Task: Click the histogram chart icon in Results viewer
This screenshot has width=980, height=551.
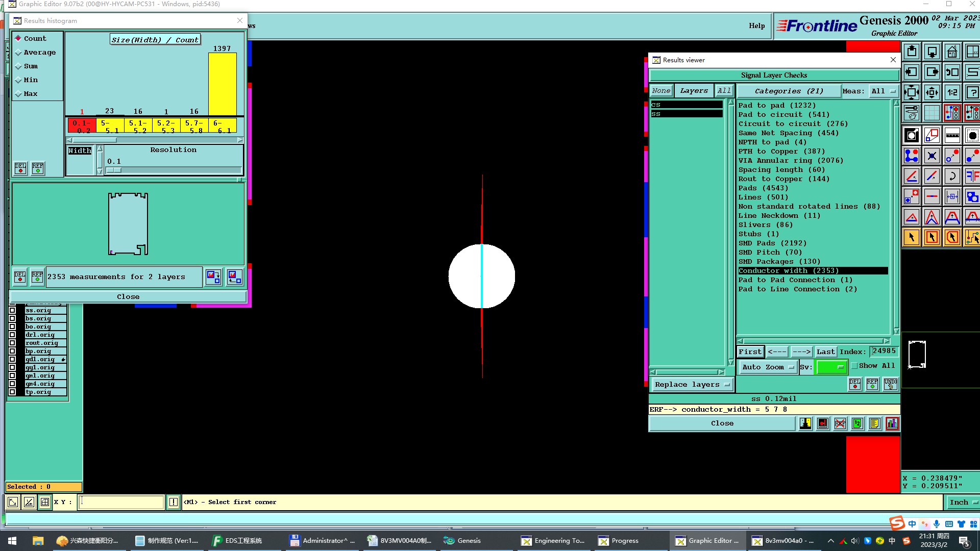Action: [x=892, y=423]
